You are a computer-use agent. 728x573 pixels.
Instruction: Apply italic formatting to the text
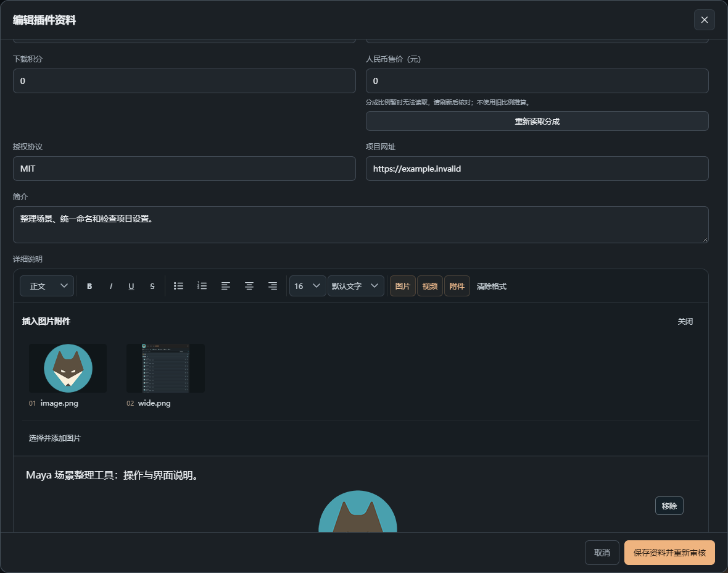pos(110,286)
